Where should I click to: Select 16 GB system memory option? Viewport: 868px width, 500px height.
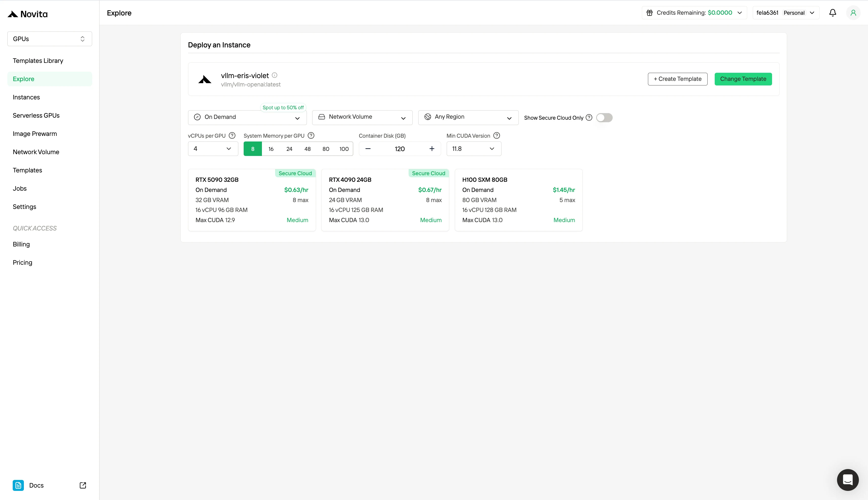[x=271, y=149]
